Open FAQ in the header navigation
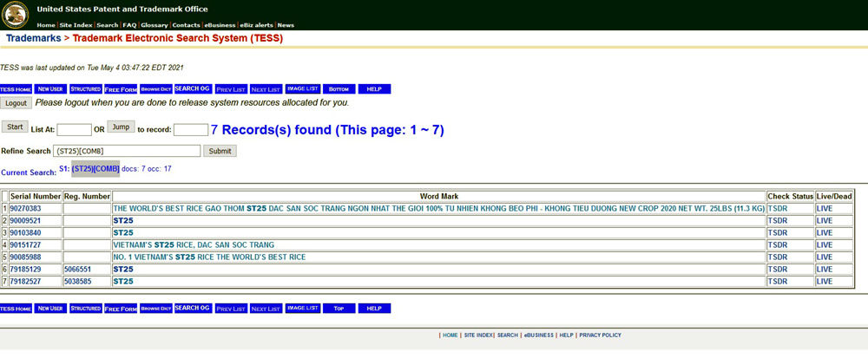Screen dimensions: 868x358 [x=129, y=25]
